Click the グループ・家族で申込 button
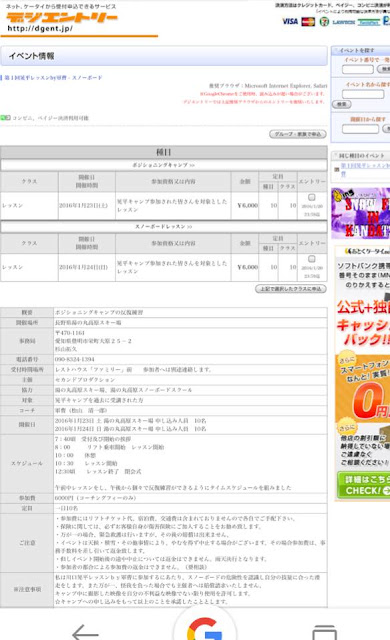 tap(298, 134)
